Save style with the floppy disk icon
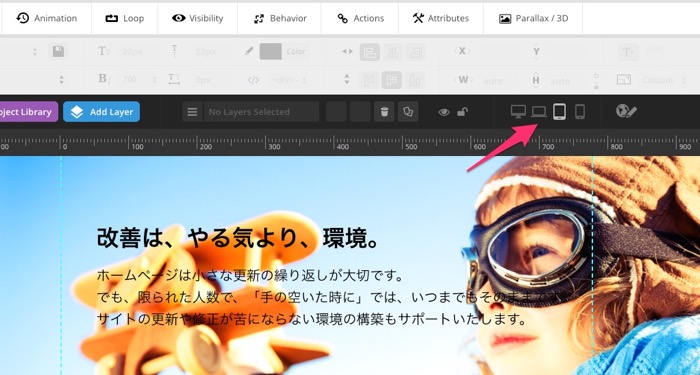 coord(58,52)
